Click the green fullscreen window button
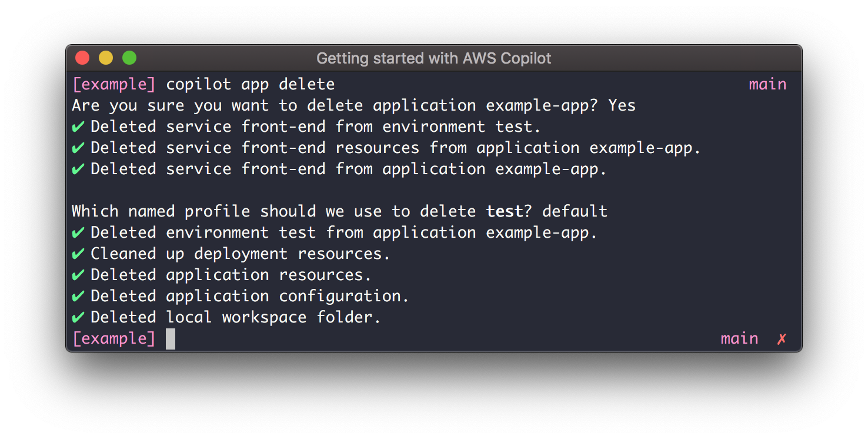This screenshot has height=439, width=868. click(129, 58)
